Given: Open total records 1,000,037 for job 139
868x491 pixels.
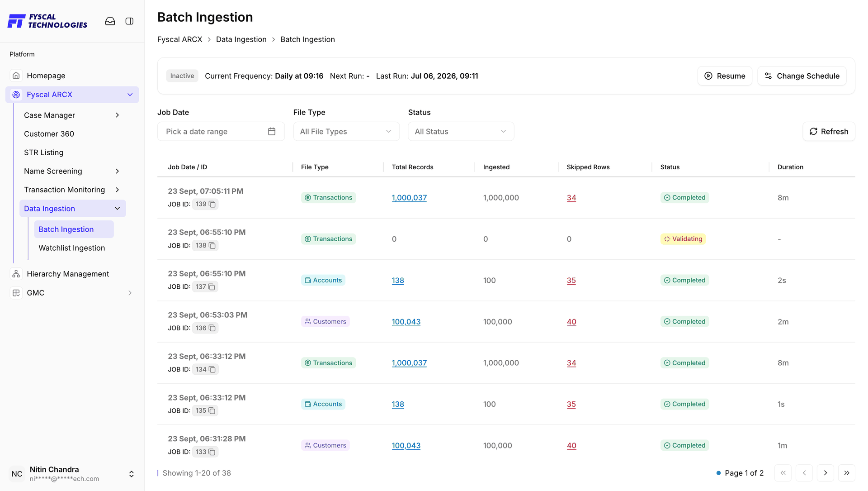Looking at the screenshot, I should point(409,198).
